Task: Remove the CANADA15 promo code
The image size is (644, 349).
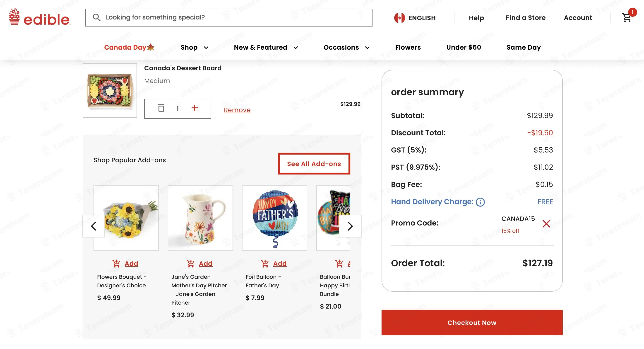Action: click(546, 223)
